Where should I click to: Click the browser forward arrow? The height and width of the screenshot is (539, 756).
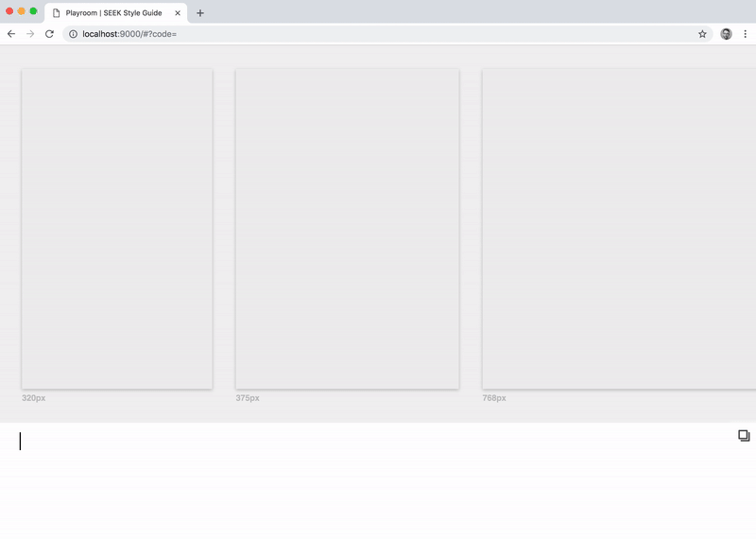[x=30, y=34]
